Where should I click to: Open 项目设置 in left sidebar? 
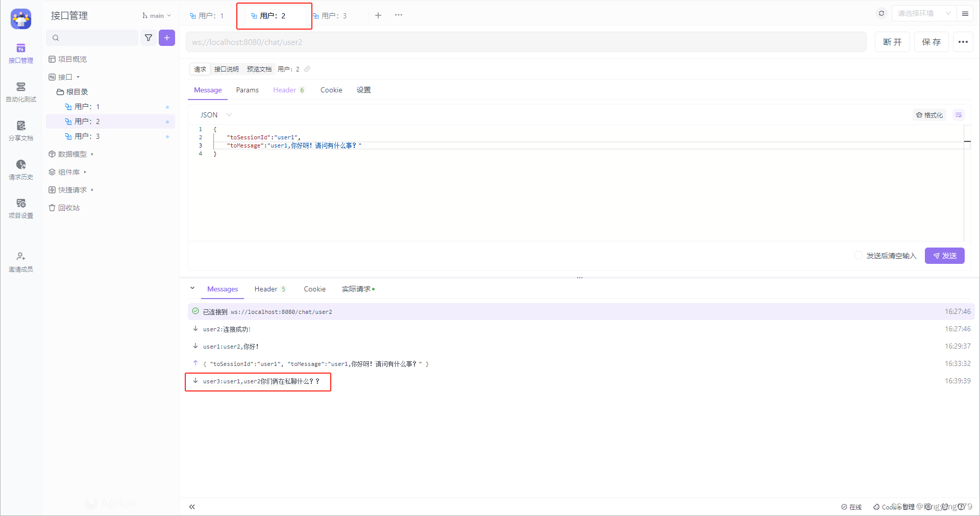(x=21, y=208)
